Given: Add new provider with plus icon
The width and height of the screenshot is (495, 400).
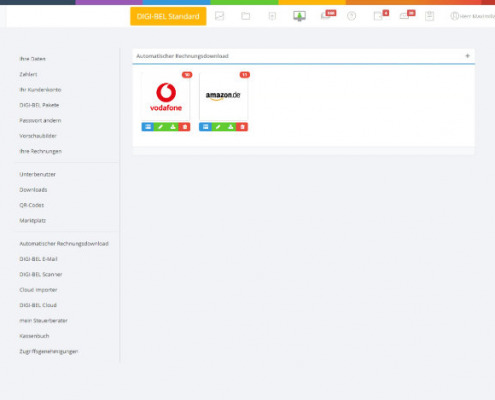Looking at the screenshot, I should 467,56.
